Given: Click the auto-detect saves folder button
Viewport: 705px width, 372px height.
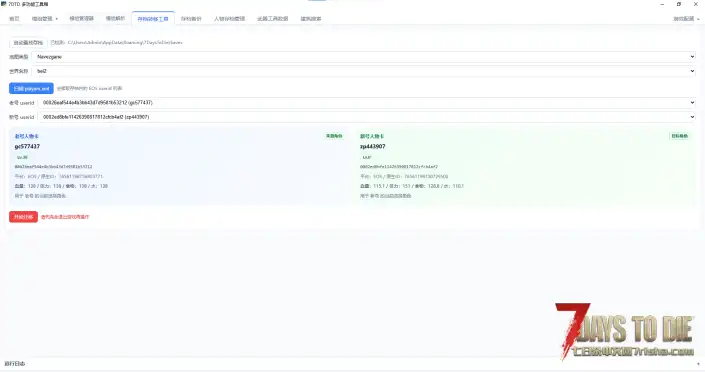Looking at the screenshot, I should tap(28, 42).
